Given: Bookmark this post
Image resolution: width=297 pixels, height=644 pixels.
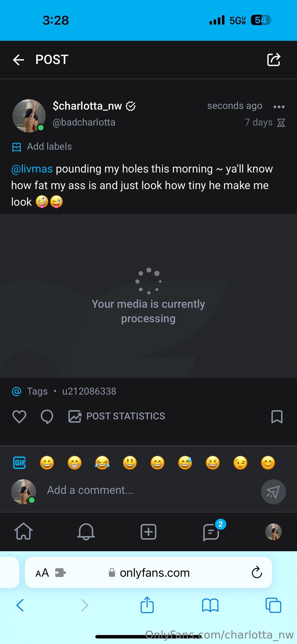Looking at the screenshot, I should click(x=277, y=416).
